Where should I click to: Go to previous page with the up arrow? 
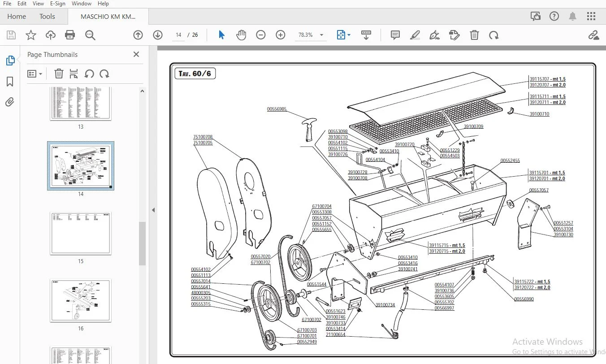138,35
